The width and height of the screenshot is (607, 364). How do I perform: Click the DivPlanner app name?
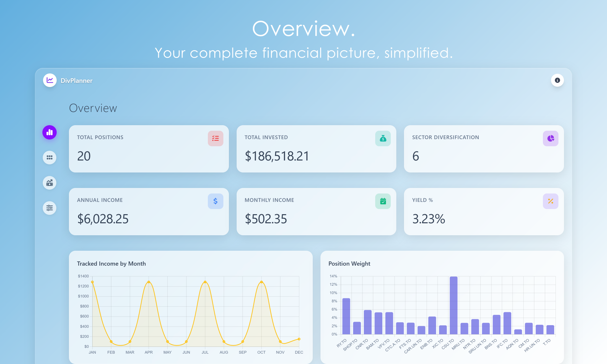pyautogui.click(x=76, y=81)
